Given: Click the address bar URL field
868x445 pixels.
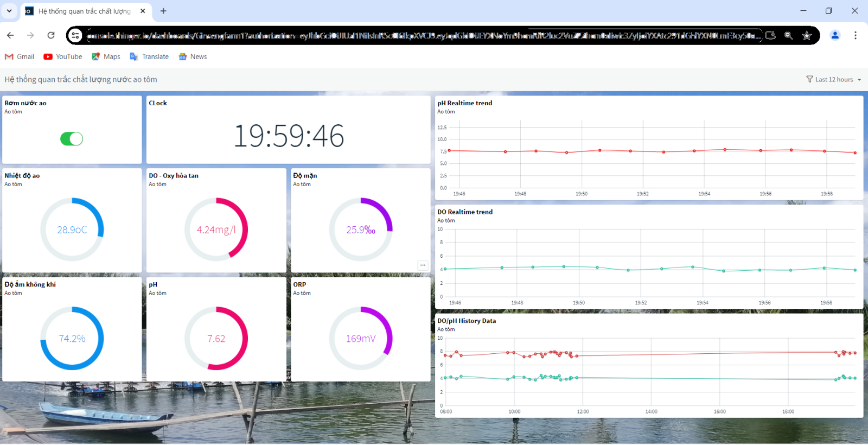Looking at the screenshot, I should point(423,35).
